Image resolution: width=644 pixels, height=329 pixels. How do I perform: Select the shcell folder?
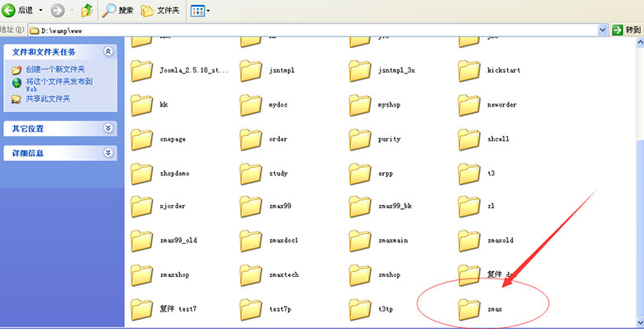(483, 140)
